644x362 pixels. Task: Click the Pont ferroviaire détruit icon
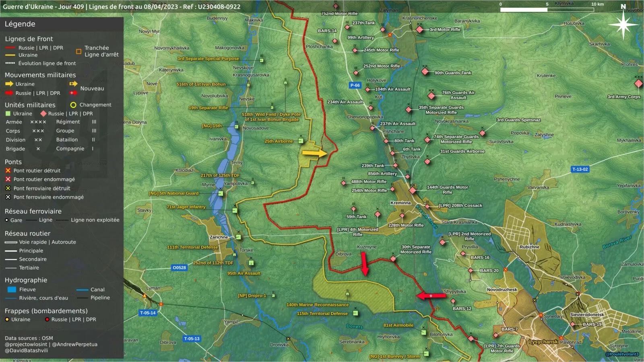[x=8, y=188]
